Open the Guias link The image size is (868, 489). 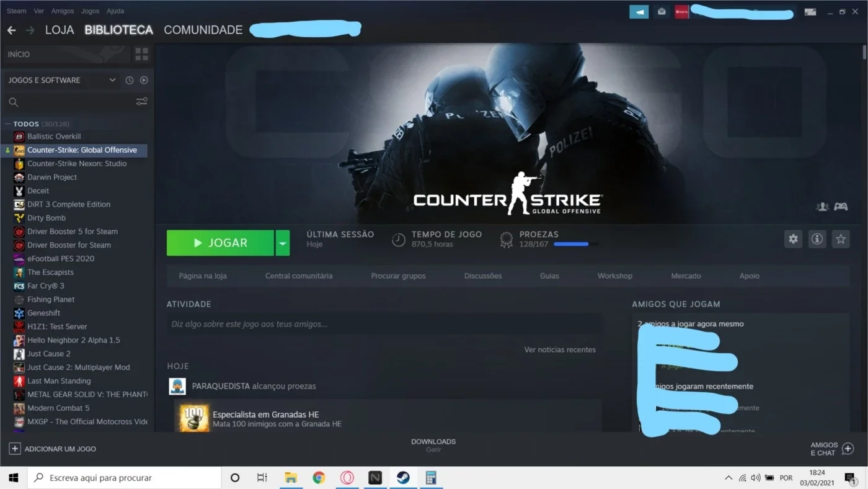549,276
